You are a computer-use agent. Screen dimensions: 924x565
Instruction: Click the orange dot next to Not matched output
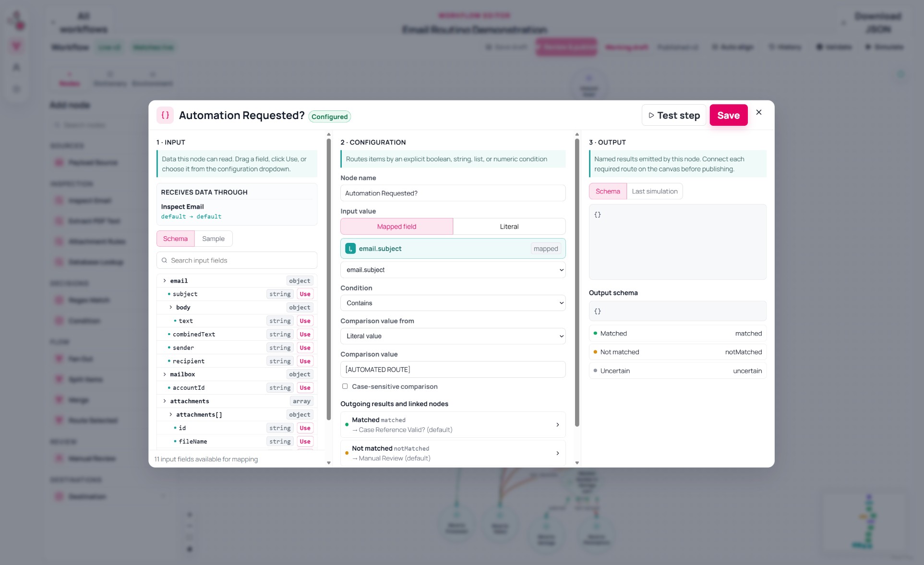pyautogui.click(x=595, y=352)
